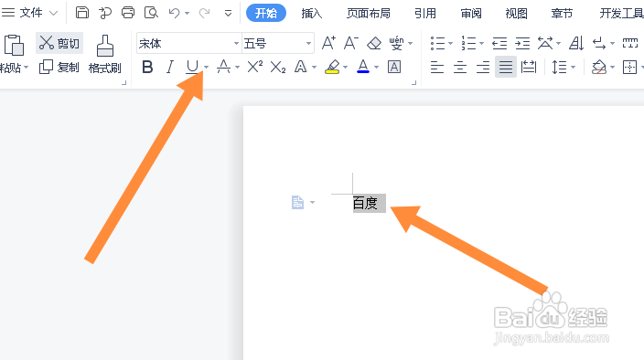Click the text effects outlined A icon
This screenshot has width=644, height=360.
301,67
